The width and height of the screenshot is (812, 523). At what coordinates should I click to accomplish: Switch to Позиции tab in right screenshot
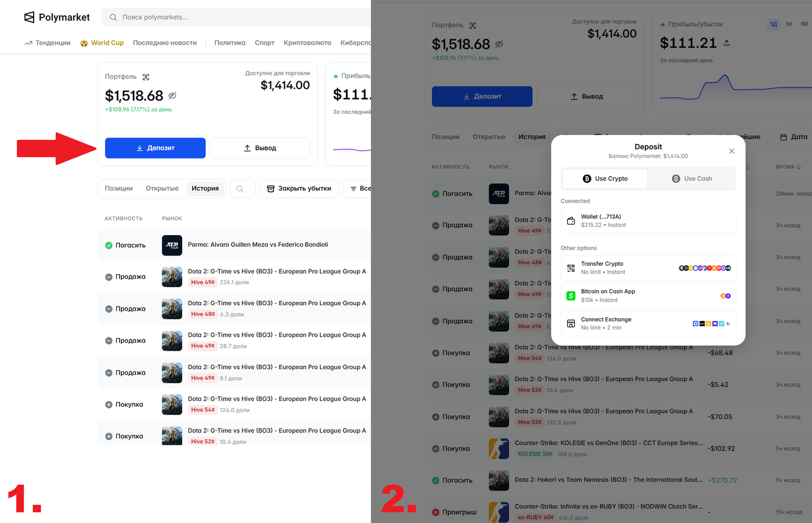tap(445, 137)
